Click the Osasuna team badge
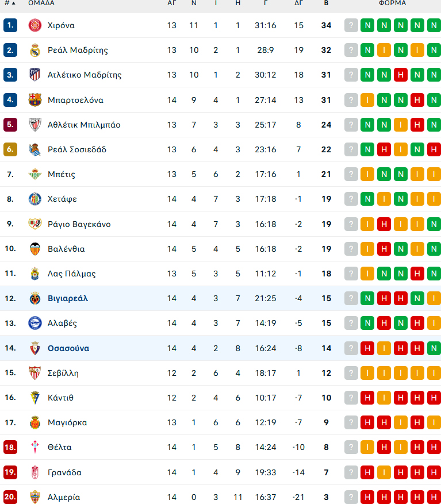The image size is (441, 504). 34,348
